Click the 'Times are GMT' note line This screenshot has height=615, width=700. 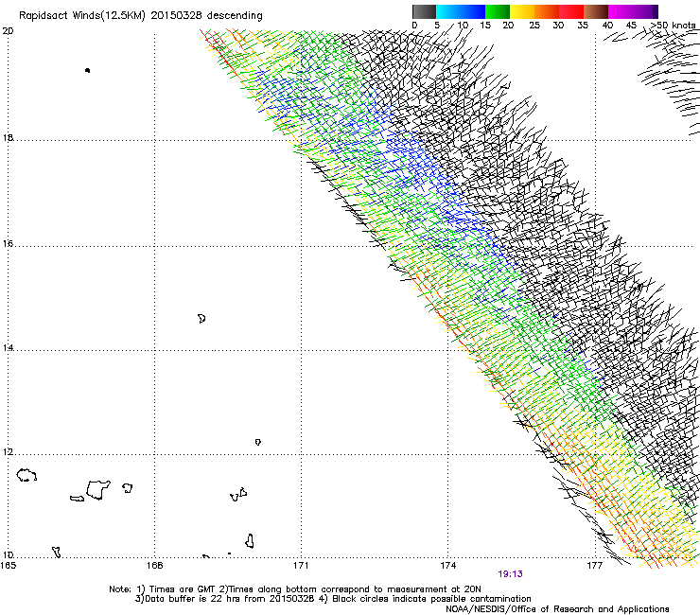point(295,589)
